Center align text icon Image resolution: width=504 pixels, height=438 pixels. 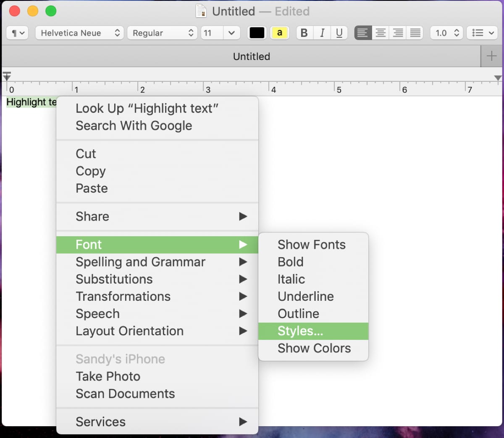pyautogui.click(x=381, y=33)
